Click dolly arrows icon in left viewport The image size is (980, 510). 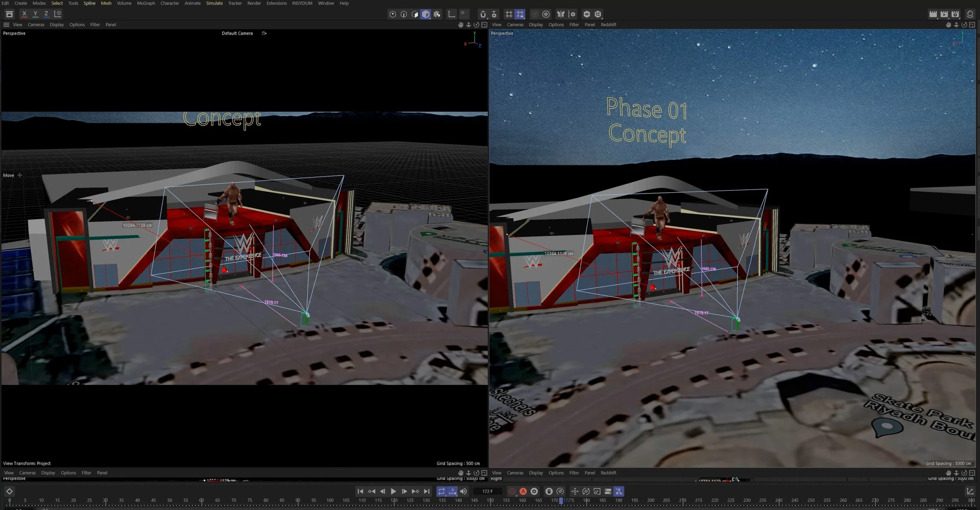click(468, 25)
